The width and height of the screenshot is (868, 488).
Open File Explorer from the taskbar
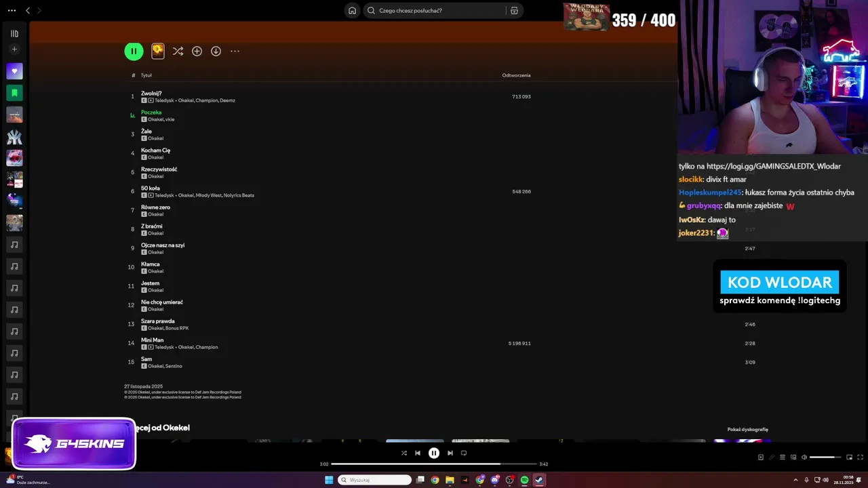(450, 480)
